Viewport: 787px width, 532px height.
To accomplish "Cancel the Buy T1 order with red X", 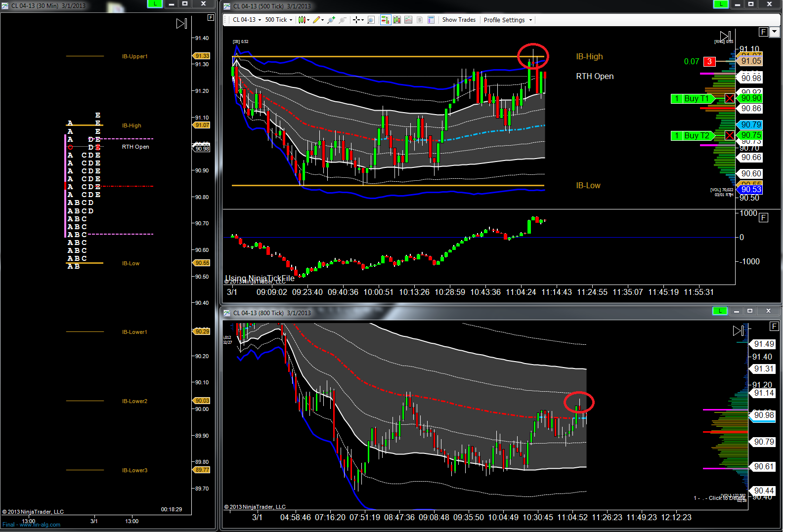I will pyautogui.click(x=730, y=98).
